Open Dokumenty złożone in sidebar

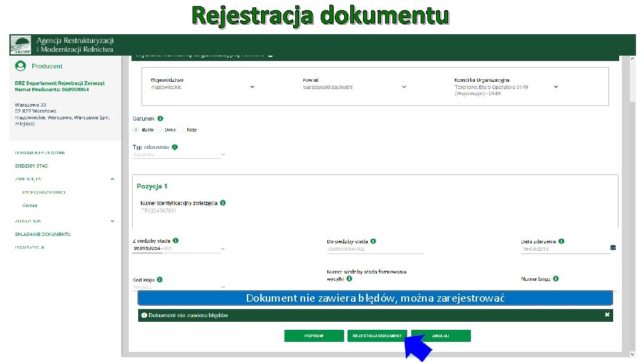coord(40,153)
